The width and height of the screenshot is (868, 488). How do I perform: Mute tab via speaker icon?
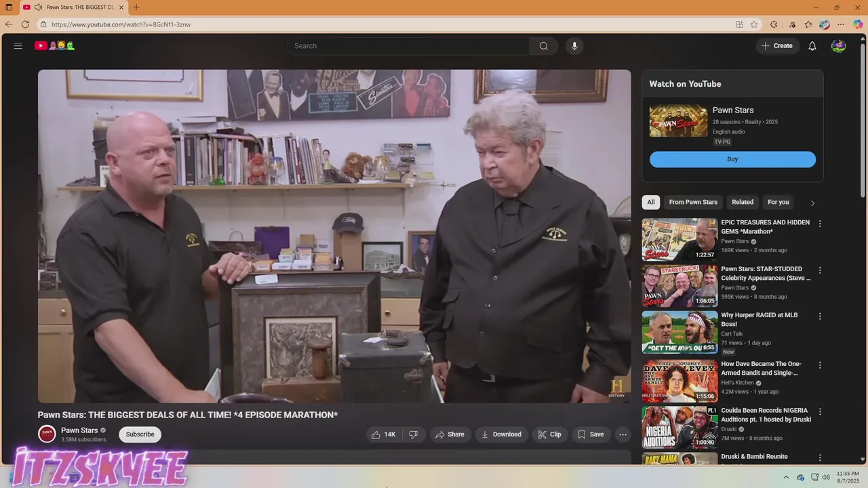[x=38, y=7]
